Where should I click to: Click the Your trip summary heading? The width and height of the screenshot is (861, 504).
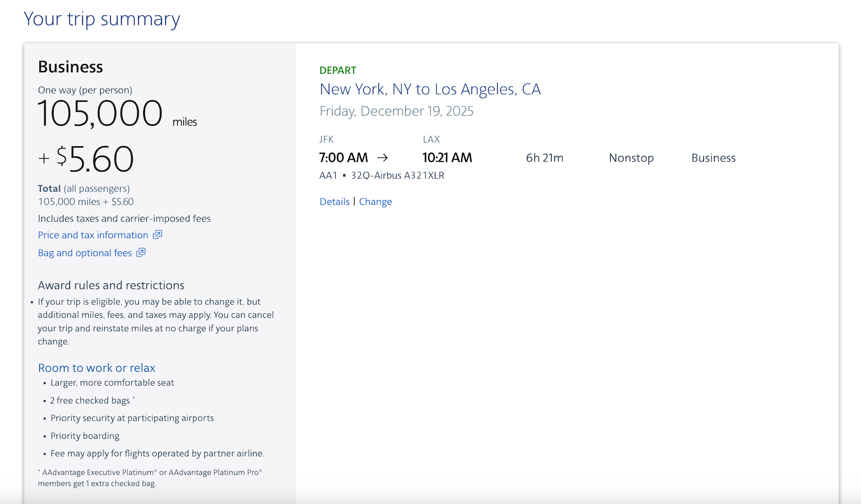click(x=102, y=19)
